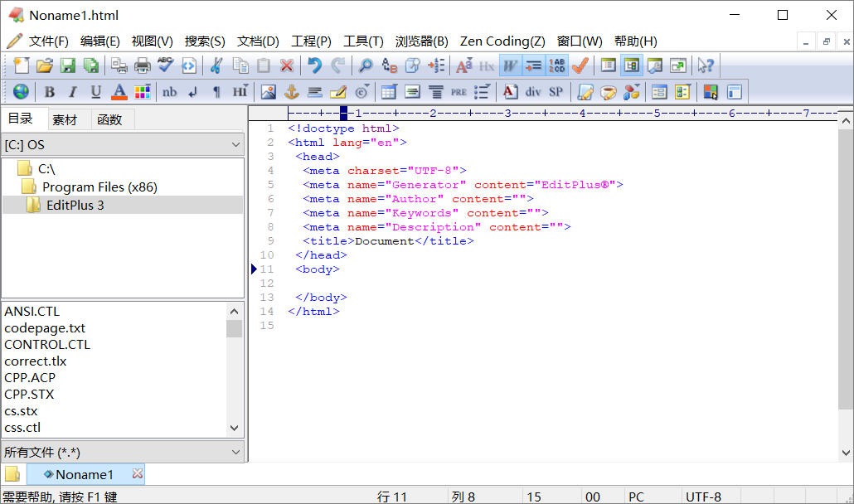Click the scissors Cut icon
The width and height of the screenshot is (854, 504).
[x=216, y=65]
